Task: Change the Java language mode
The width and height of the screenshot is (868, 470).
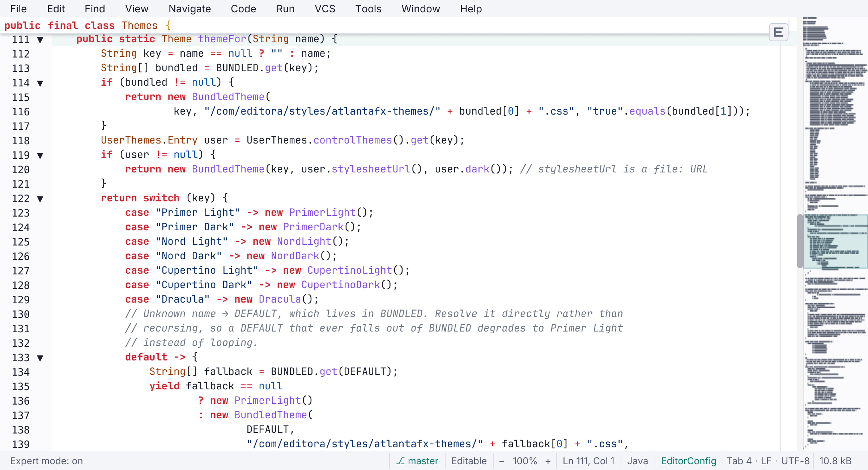Action: 637,461
